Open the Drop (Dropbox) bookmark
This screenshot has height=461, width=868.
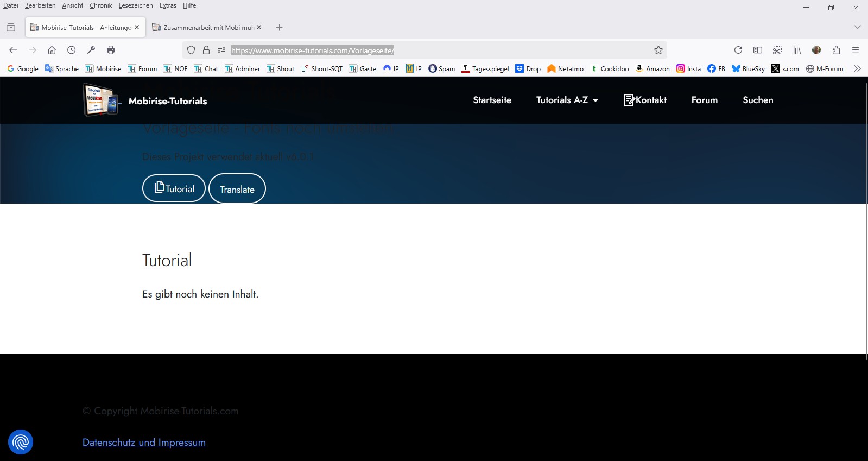[x=528, y=68]
